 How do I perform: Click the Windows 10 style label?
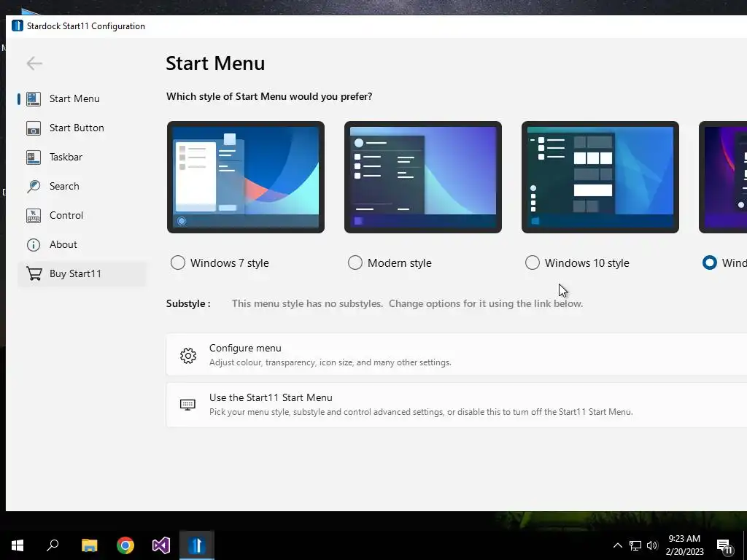[x=587, y=262]
